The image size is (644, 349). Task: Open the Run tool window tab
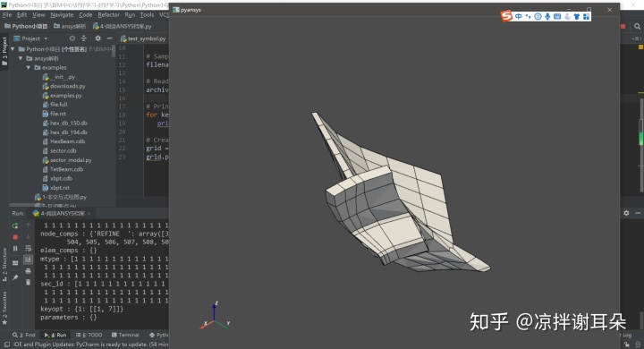click(55, 335)
